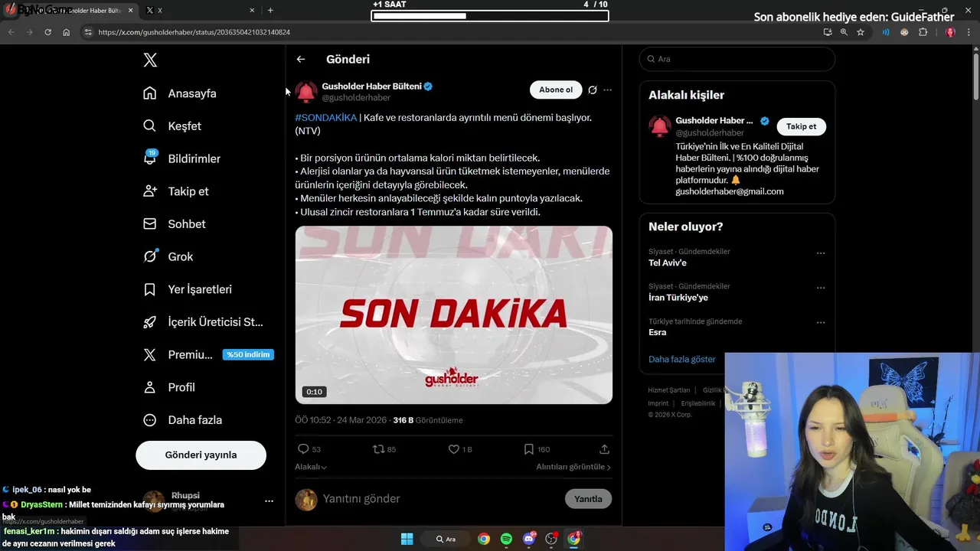980x551 pixels.
Task: Reload the page in browser toolbar
Action: click(47, 32)
